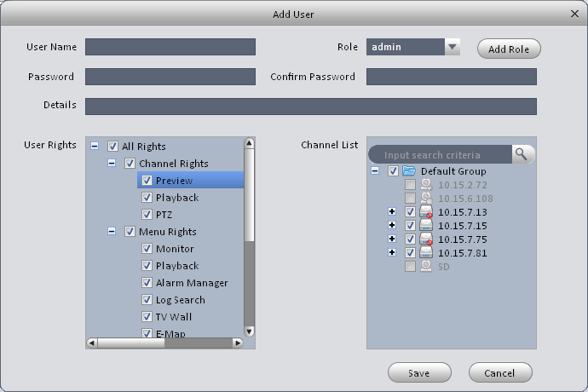
Task: Check the 10.15.2.72 channel checkbox
Action: (410, 185)
